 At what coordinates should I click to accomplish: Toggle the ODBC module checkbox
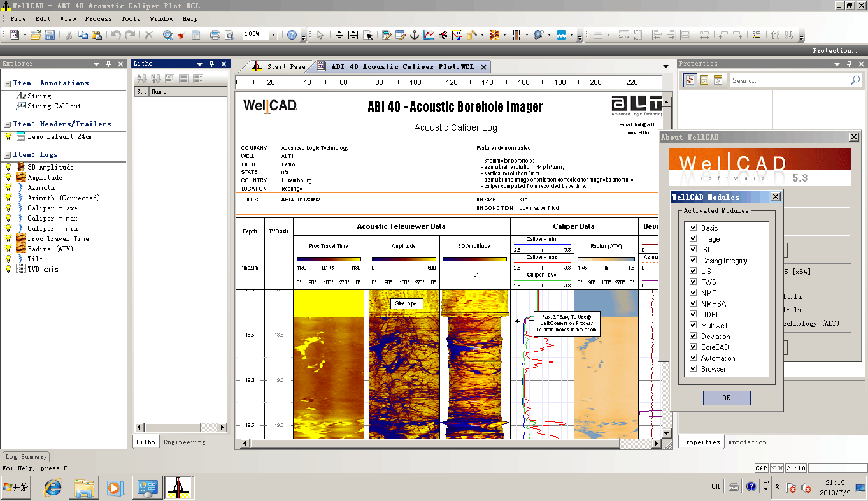pyautogui.click(x=694, y=314)
